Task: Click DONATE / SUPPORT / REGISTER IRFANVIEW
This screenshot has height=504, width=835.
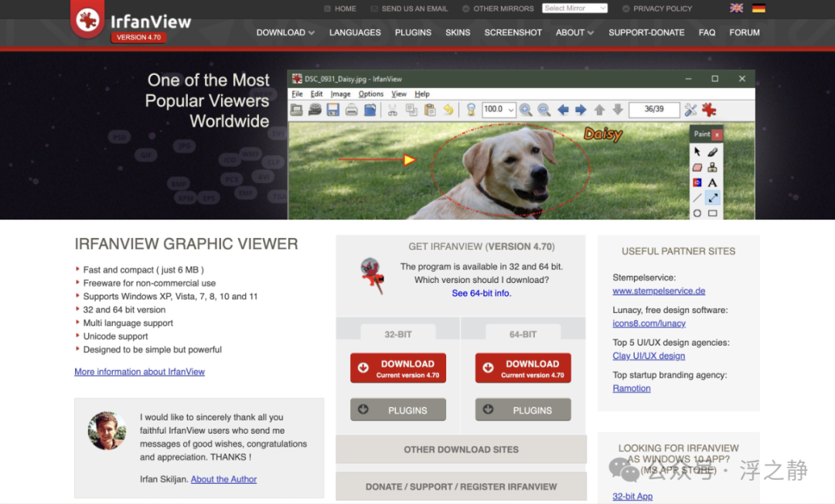Action: point(461,486)
